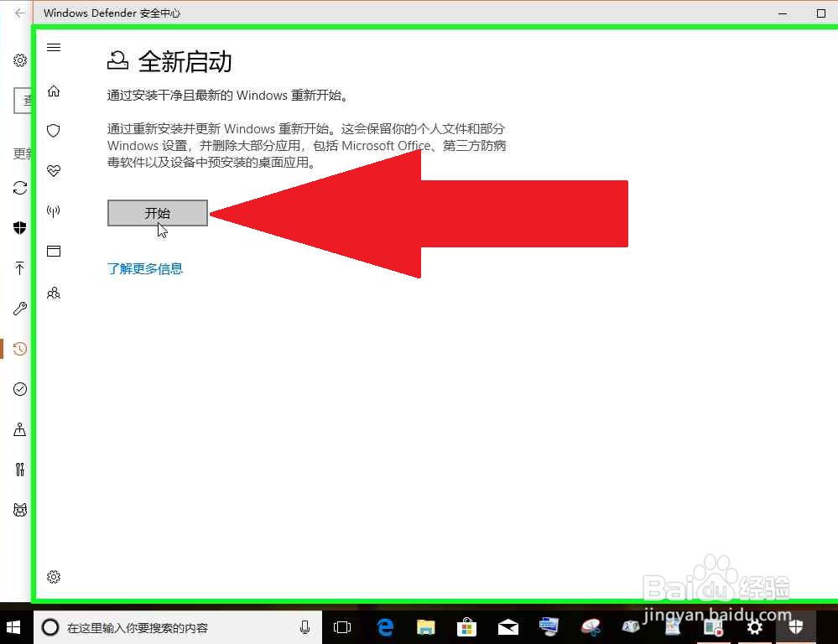Image resolution: width=838 pixels, height=644 pixels.
Task: Open the Windows Start menu
Action: 13,627
